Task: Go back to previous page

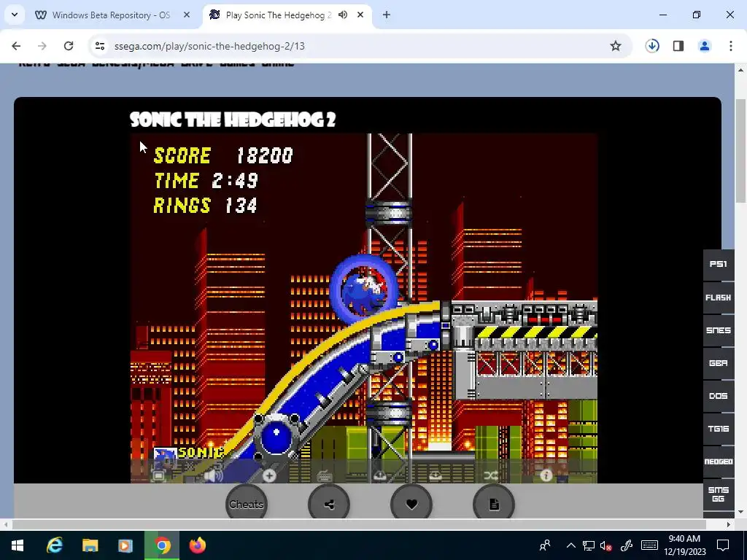Action: (x=16, y=46)
